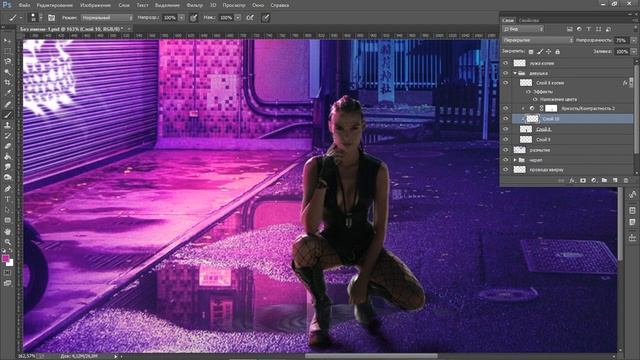This screenshot has height=360, width=640.
Task: Hide the 'Слой 8 копия' layer
Action: [x=506, y=83]
